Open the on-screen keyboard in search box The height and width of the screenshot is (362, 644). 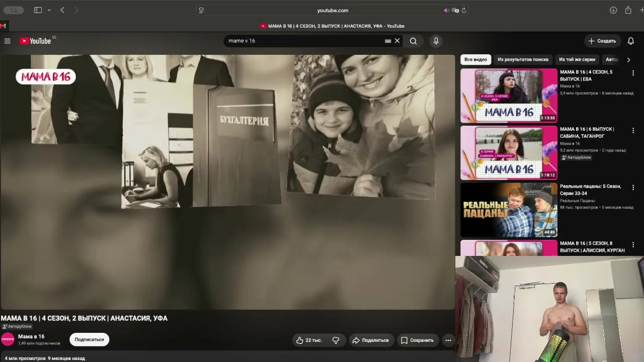[388, 41]
